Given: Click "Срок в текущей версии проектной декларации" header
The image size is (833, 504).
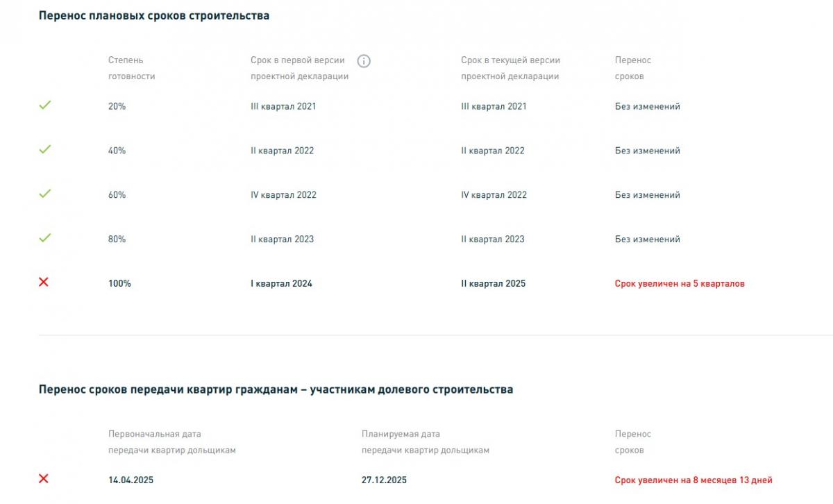Looking at the screenshot, I should point(510,68).
